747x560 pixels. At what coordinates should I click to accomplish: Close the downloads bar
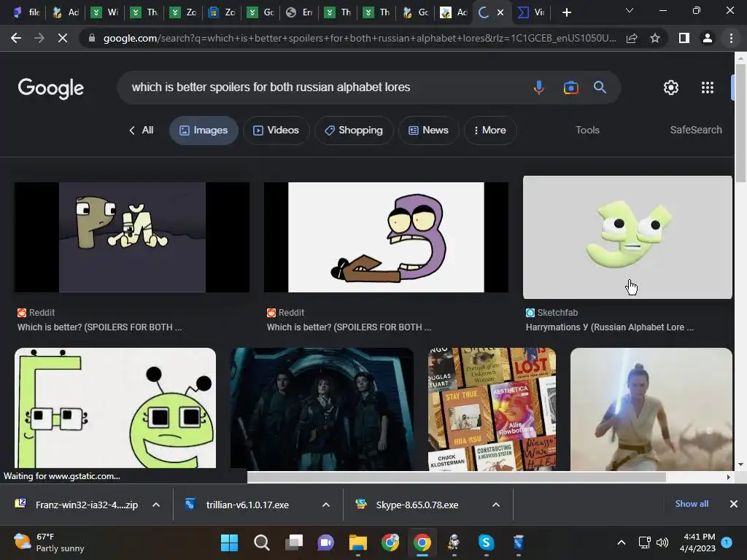coord(734,504)
